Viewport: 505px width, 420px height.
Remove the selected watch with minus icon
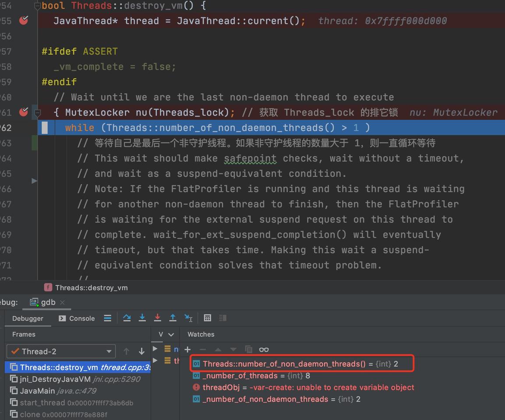(x=203, y=349)
